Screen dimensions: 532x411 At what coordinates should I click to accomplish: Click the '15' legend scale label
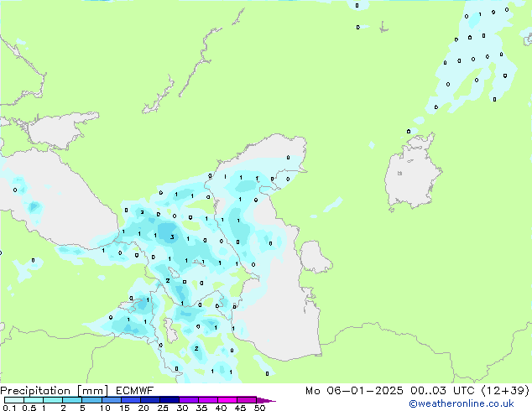(x=124, y=408)
